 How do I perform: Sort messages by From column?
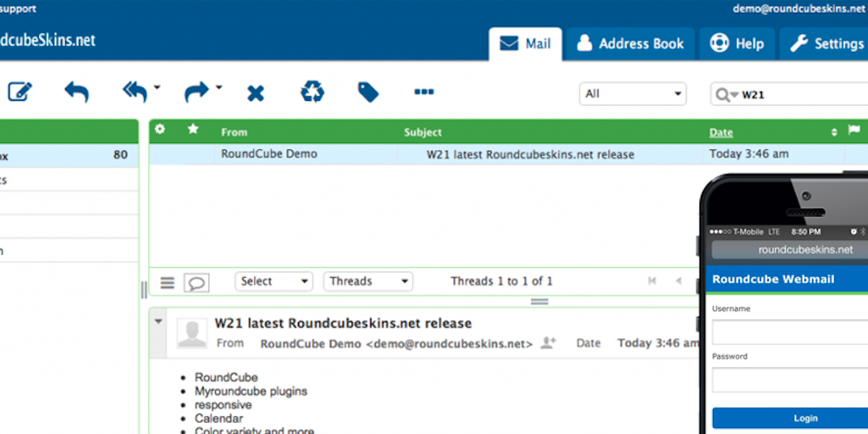(234, 132)
